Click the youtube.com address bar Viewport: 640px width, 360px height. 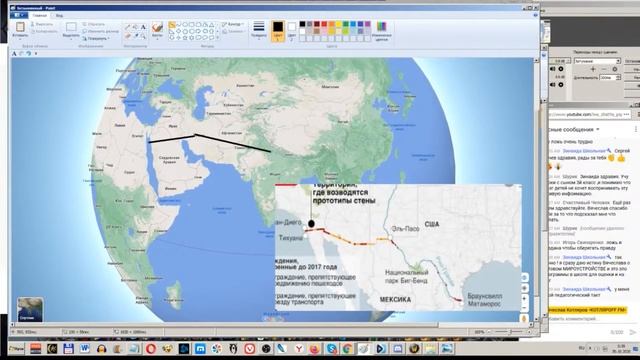[x=591, y=115]
